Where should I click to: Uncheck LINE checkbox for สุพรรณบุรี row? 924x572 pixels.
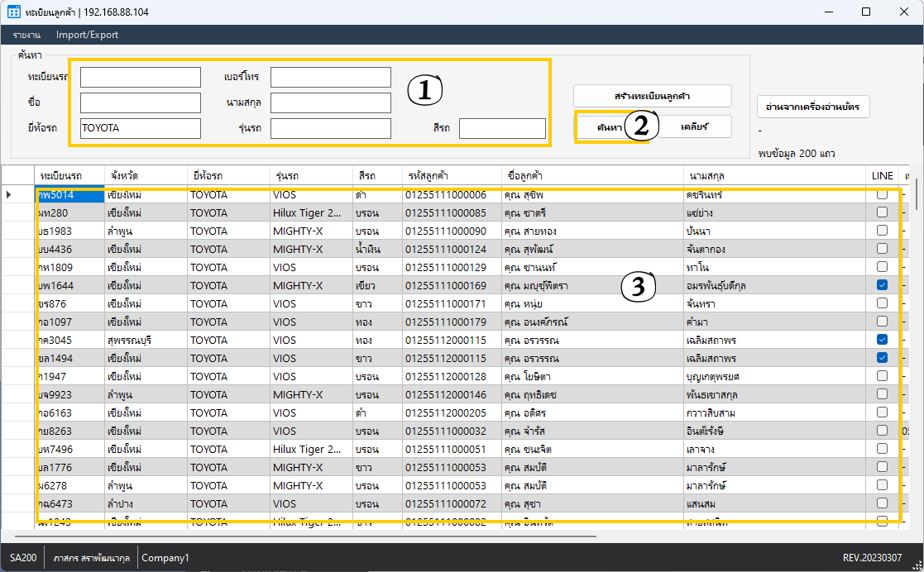(882, 340)
